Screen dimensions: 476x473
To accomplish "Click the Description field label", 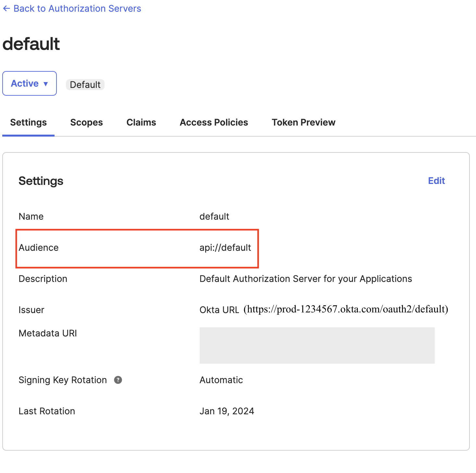I will (43, 279).
